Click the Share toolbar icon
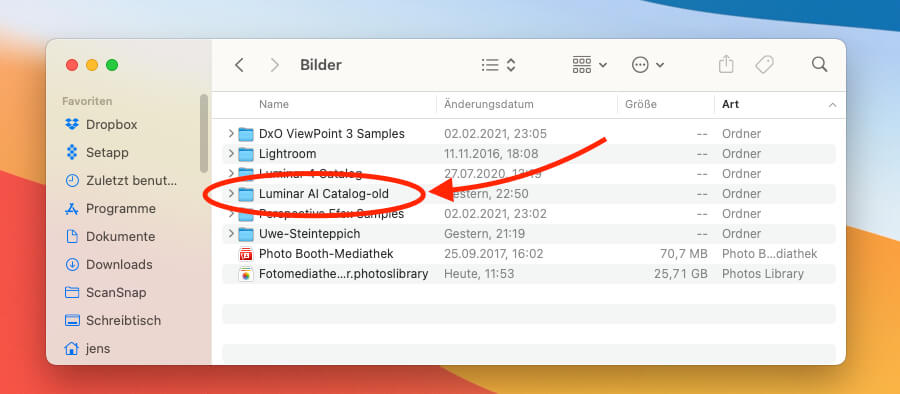 (x=726, y=64)
